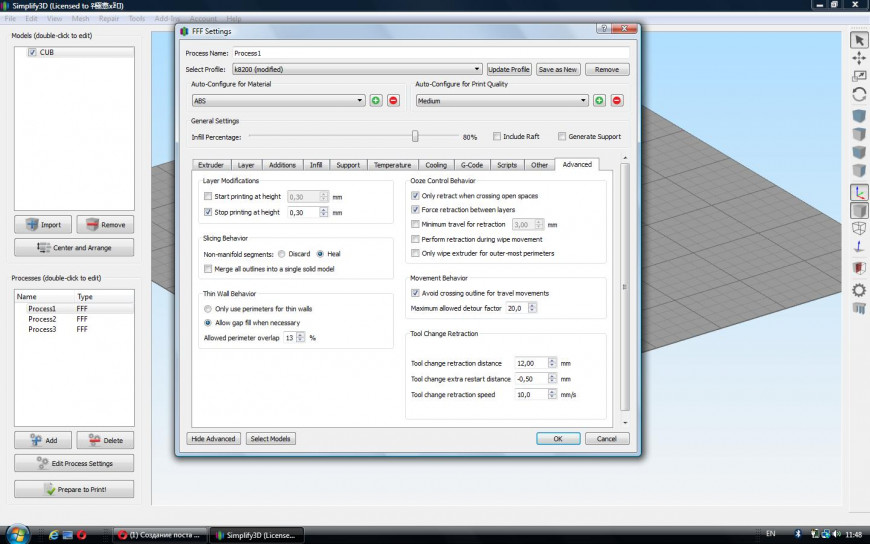Add a print quality preset green plus
The height and width of the screenshot is (544, 870).
tap(599, 100)
